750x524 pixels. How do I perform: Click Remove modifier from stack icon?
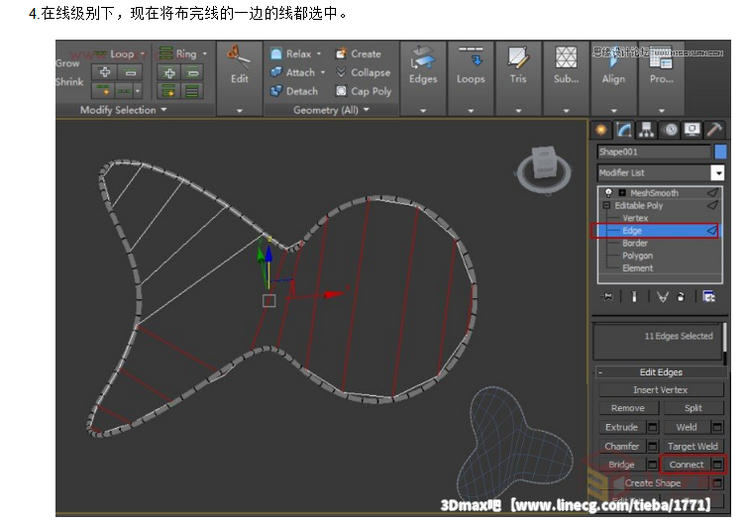click(681, 296)
